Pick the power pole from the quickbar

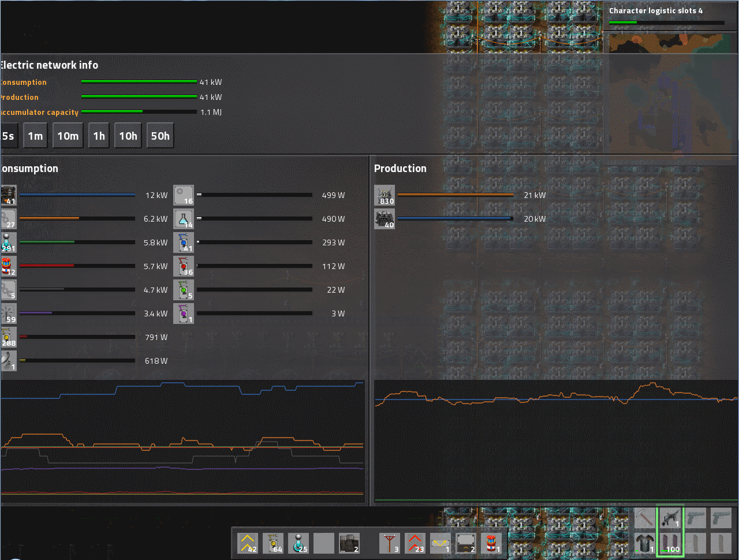pyautogui.click(x=390, y=543)
